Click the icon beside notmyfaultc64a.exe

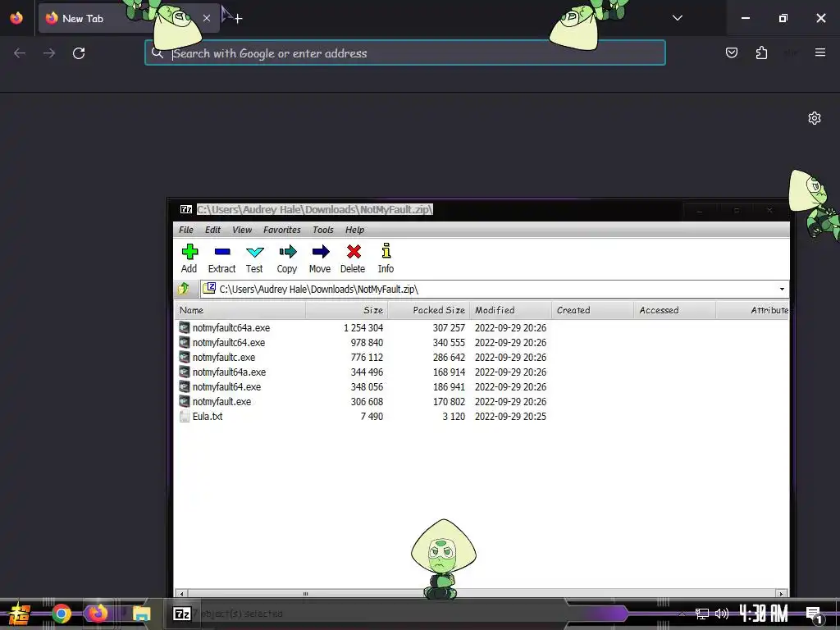point(185,328)
